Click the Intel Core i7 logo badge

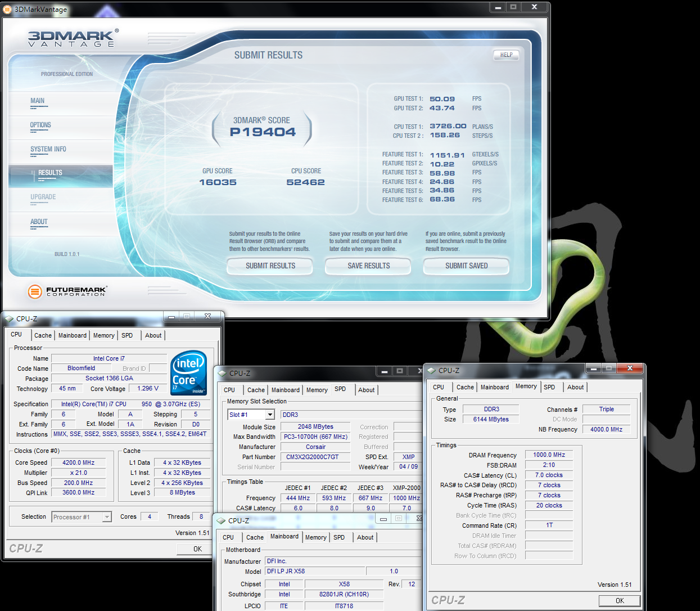[188, 372]
